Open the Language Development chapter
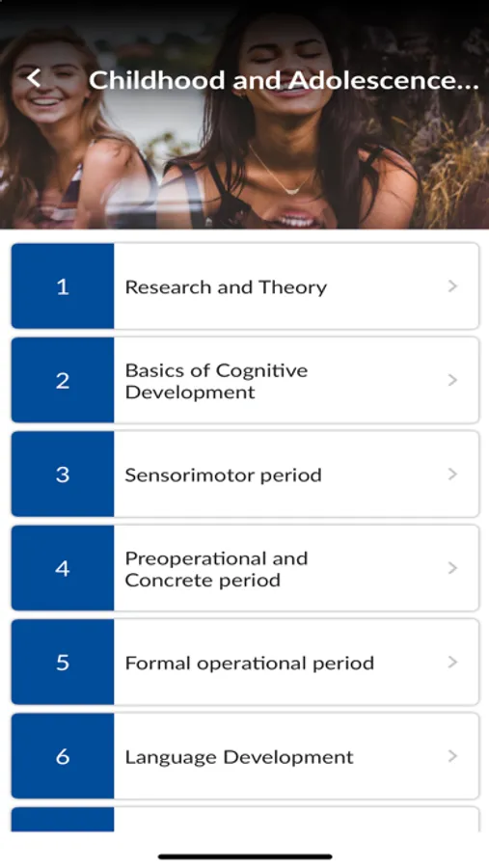 pos(245,757)
